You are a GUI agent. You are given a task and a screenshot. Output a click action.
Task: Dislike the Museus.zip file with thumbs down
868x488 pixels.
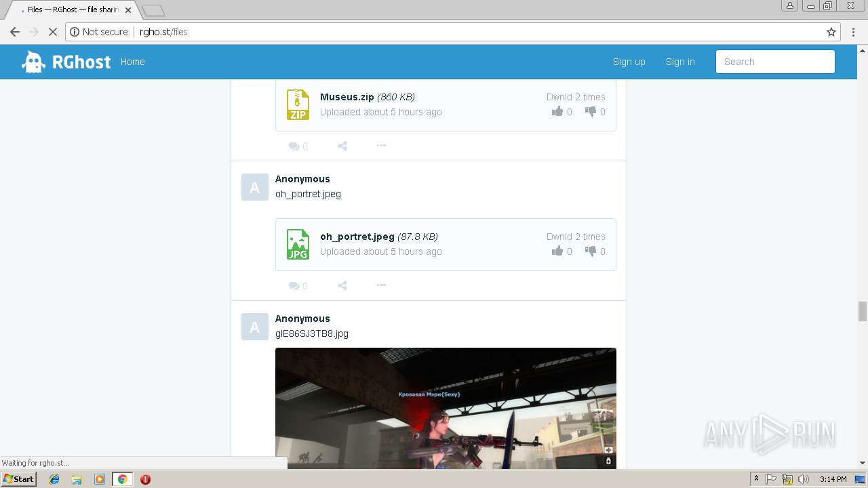591,112
